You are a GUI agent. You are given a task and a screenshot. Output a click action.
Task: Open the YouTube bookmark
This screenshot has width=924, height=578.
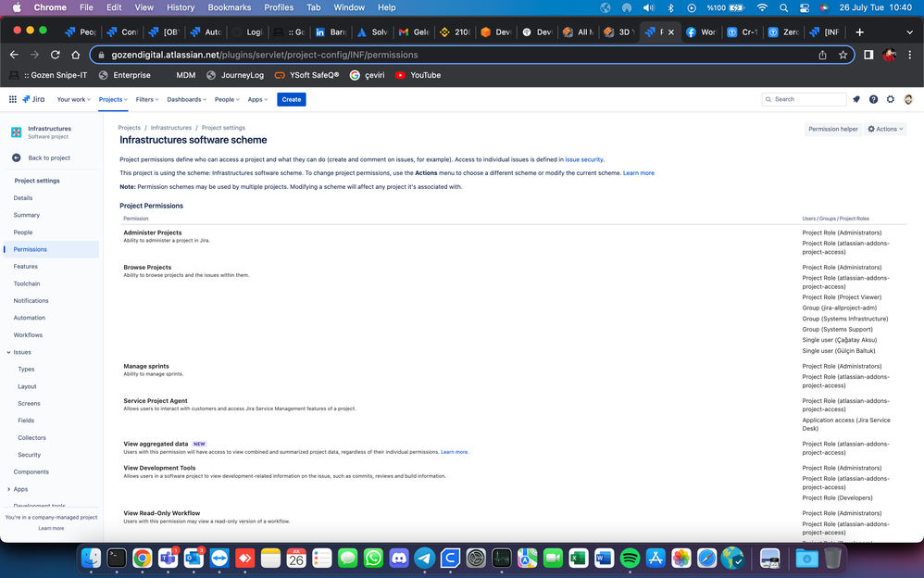click(x=418, y=75)
